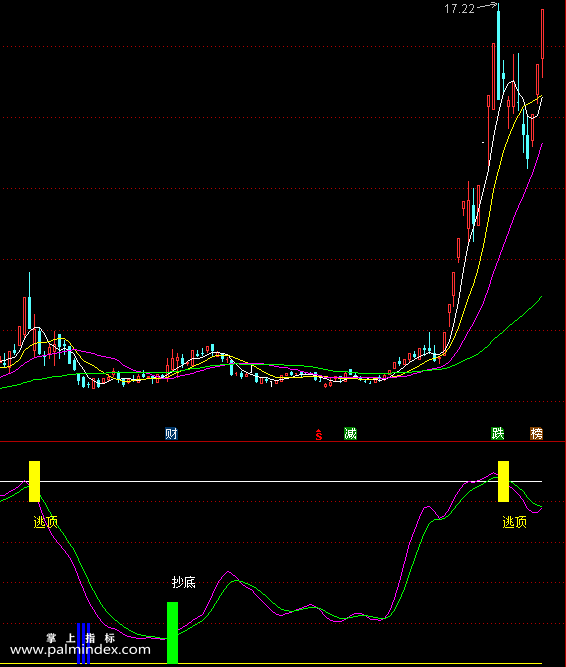
Task: Open the www.palmindex.com watermark link
Action: pos(80,650)
